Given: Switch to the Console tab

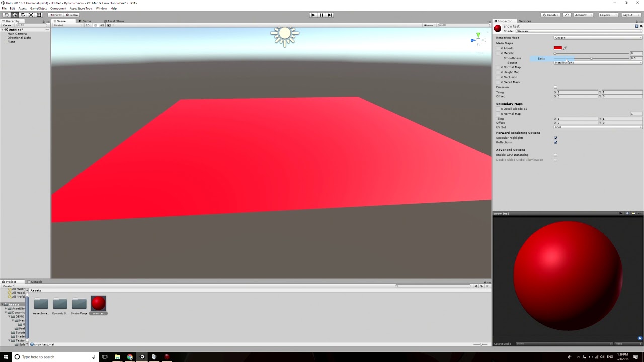Looking at the screenshot, I should click(35, 281).
